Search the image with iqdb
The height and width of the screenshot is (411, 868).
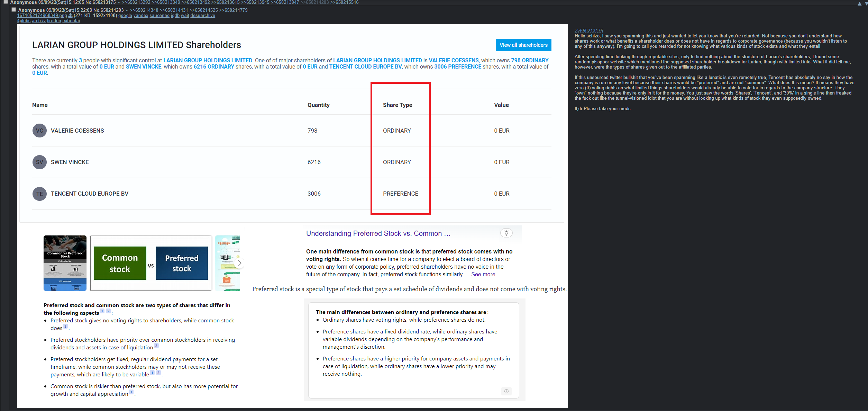click(175, 15)
